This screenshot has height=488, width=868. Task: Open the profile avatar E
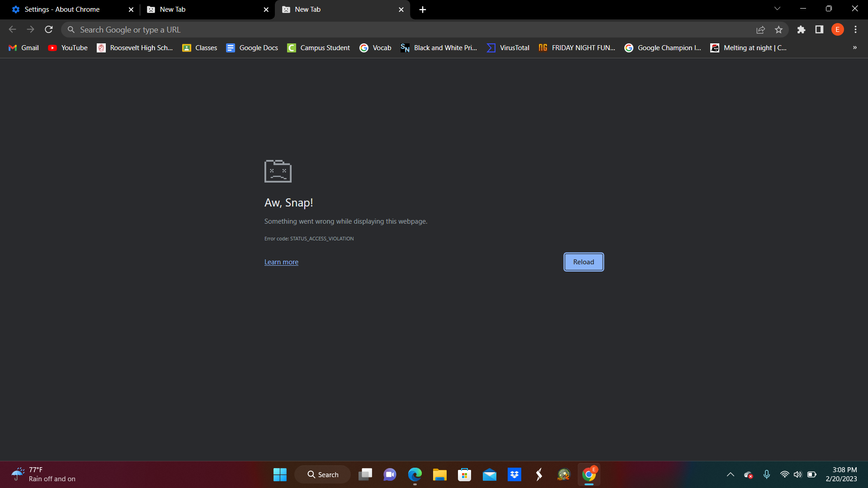[x=837, y=30]
